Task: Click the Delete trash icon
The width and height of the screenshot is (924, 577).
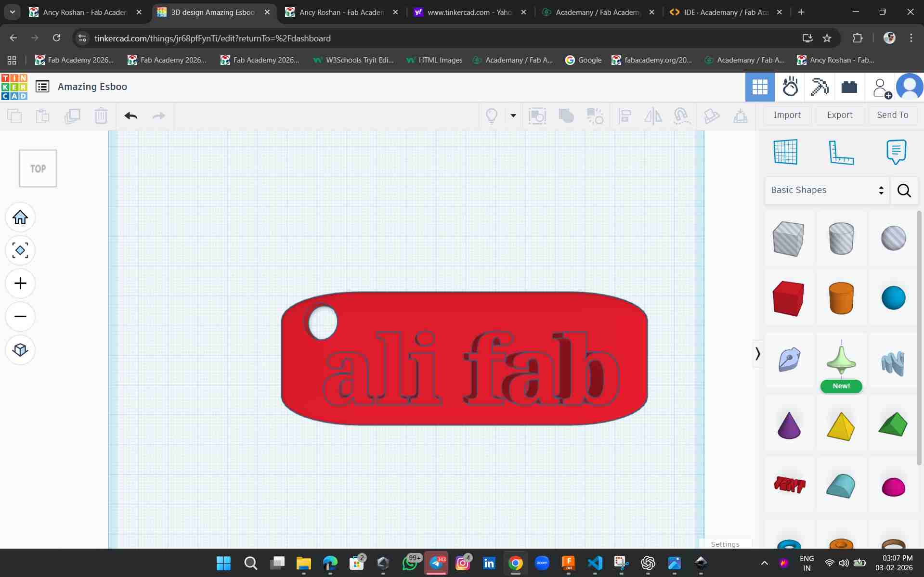Action: click(x=101, y=116)
